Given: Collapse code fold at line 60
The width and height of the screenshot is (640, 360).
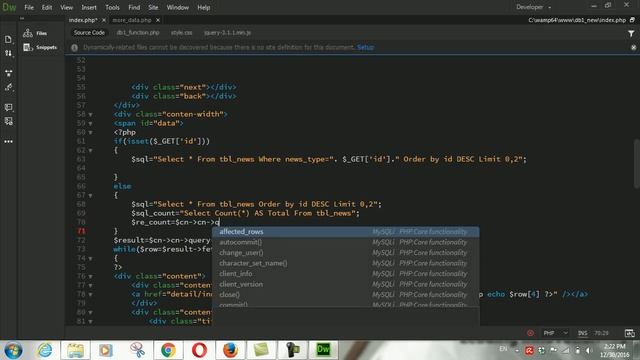Looking at the screenshot, I should pos(91,133).
